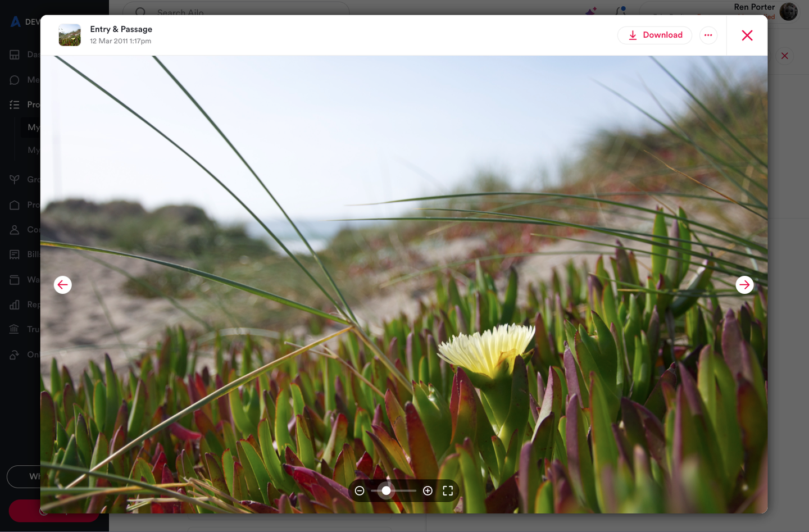809x532 pixels.
Task: Open the Dashboard icon in the background sidebar
Action: tap(15, 54)
